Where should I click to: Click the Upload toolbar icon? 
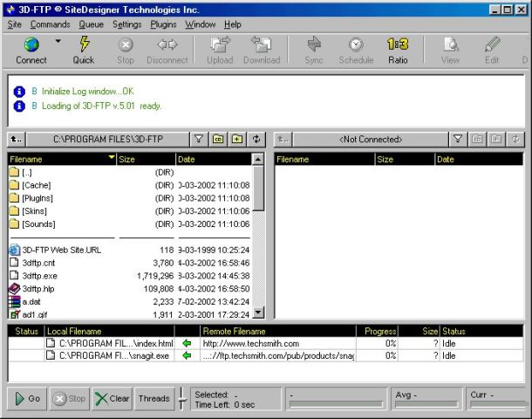tap(220, 45)
